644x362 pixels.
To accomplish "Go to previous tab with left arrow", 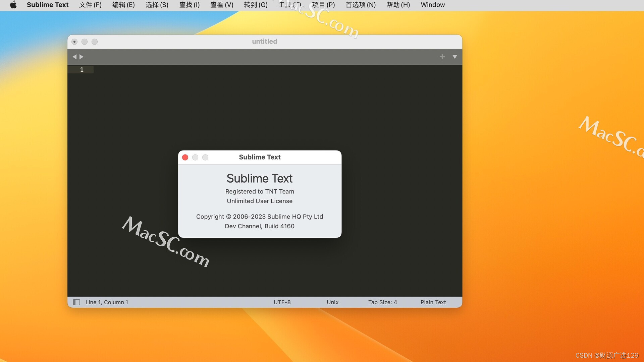I will pos(74,57).
